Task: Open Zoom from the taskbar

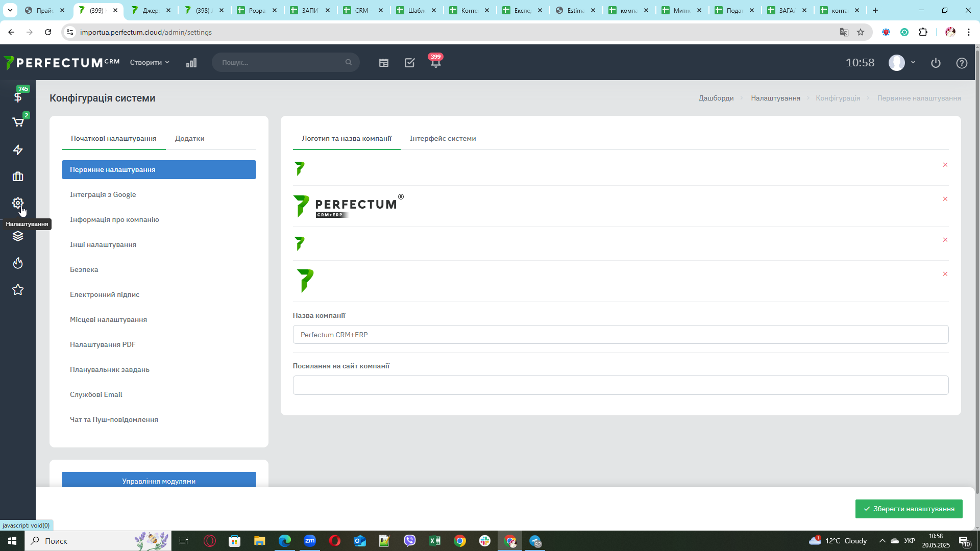Action: (310, 541)
